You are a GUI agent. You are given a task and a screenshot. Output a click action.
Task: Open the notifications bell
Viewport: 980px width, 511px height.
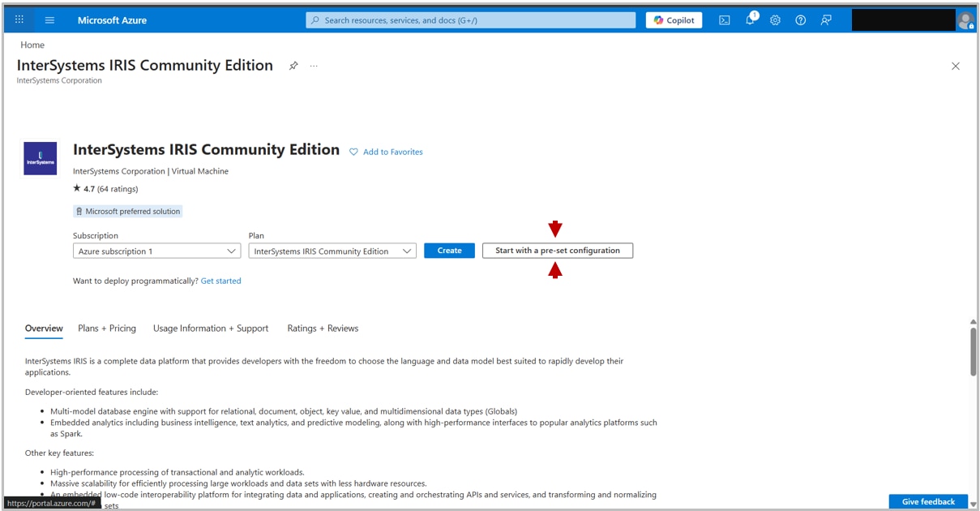coord(749,19)
